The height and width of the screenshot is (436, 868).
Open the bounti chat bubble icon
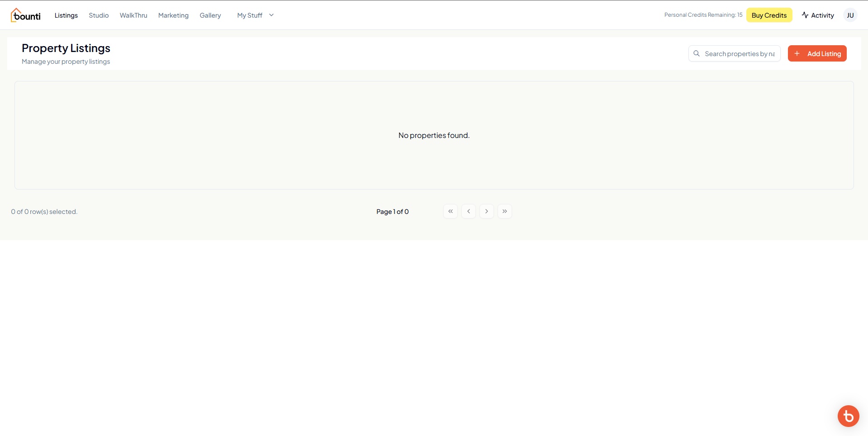(x=848, y=416)
